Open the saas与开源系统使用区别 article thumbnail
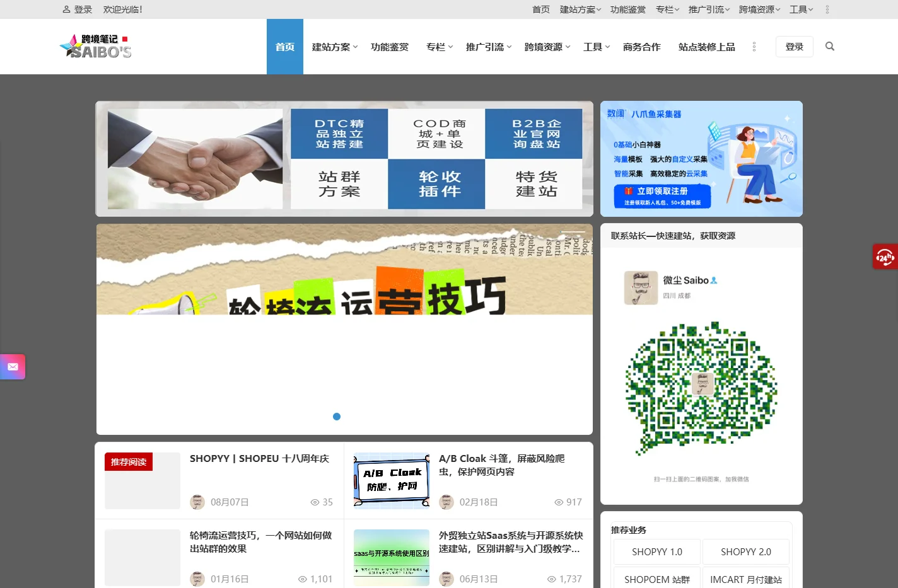The image size is (898, 588). click(x=392, y=557)
